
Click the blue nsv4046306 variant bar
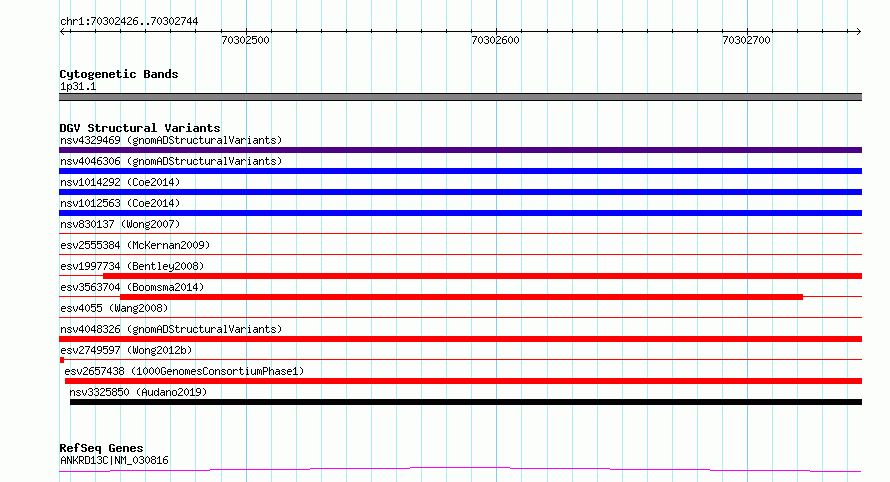(460, 171)
